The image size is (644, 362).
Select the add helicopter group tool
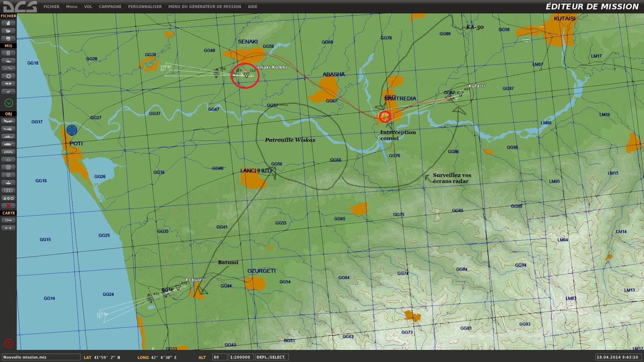8,129
